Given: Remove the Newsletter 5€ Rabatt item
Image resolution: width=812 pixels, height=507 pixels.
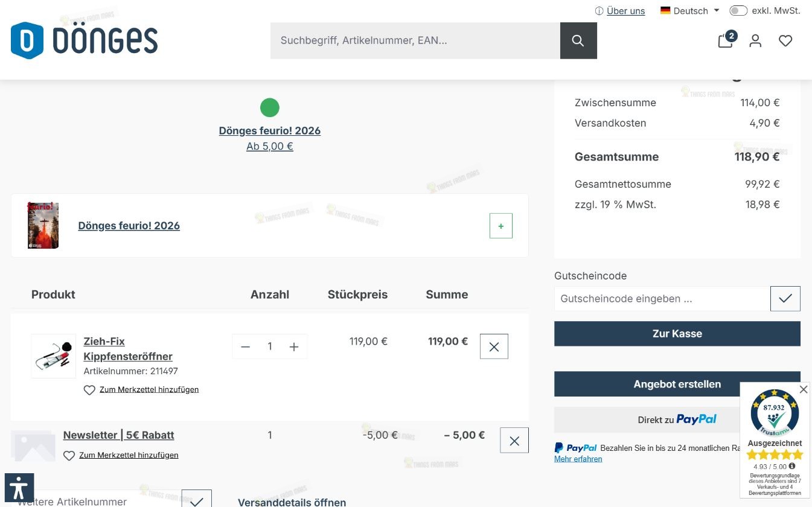Looking at the screenshot, I should tap(514, 441).
